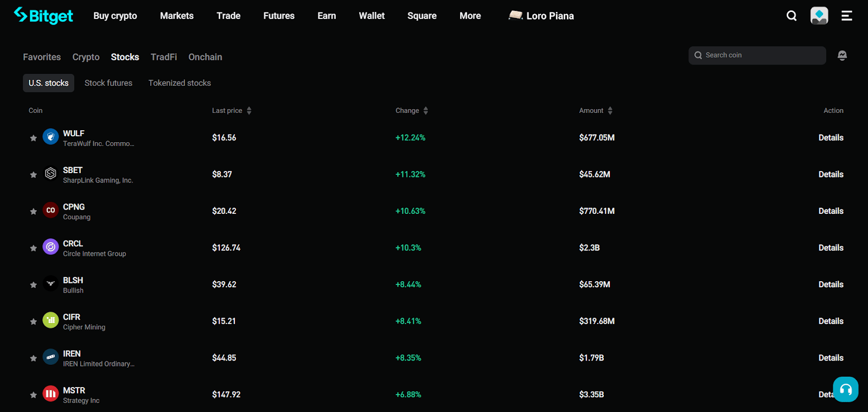Viewport: 868px width, 412px height.
Task: Click the BLSH coin logo
Action: 50,283
